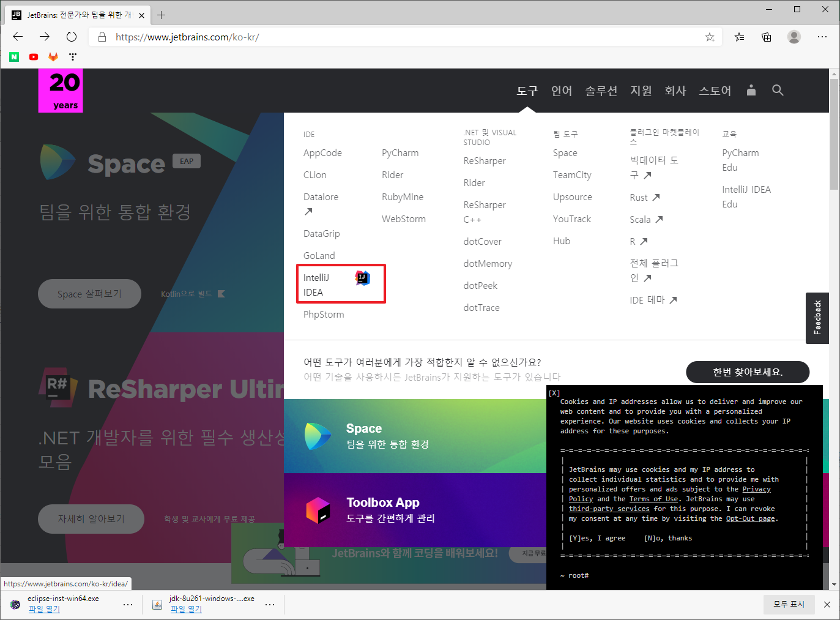The image size is (840, 620).
Task: Reload the page with the refresh icon
Action: coord(72,37)
